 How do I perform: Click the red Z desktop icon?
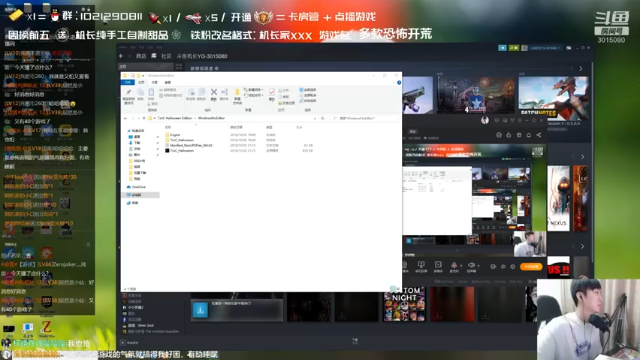click(47, 327)
